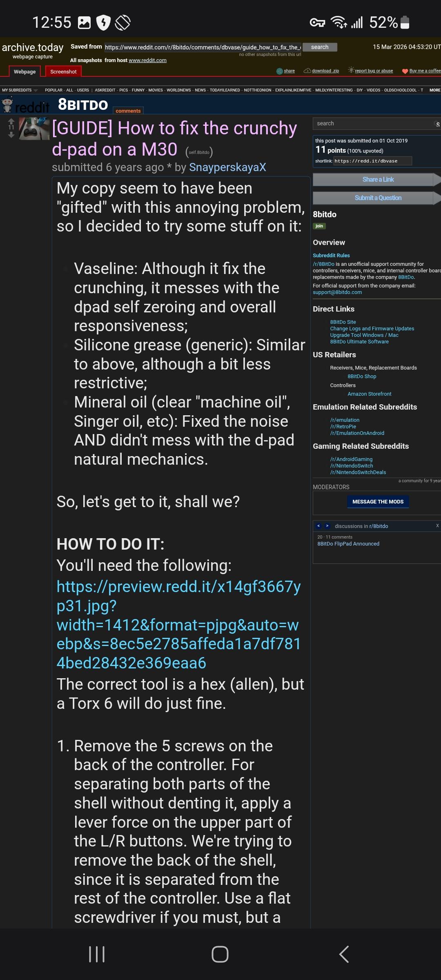Click the subreddit search input field
This screenshot has height=980, width=441.
374,123
